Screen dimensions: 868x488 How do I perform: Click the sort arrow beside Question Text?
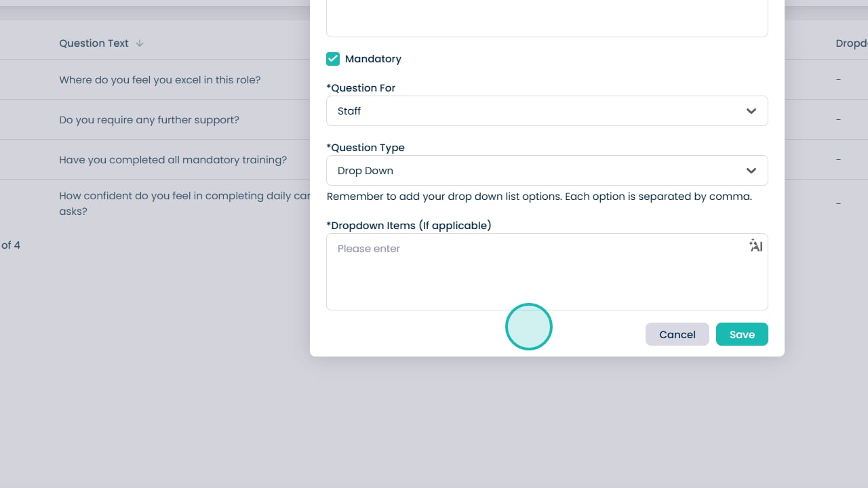pyautogui.click(x=140, y=43)
